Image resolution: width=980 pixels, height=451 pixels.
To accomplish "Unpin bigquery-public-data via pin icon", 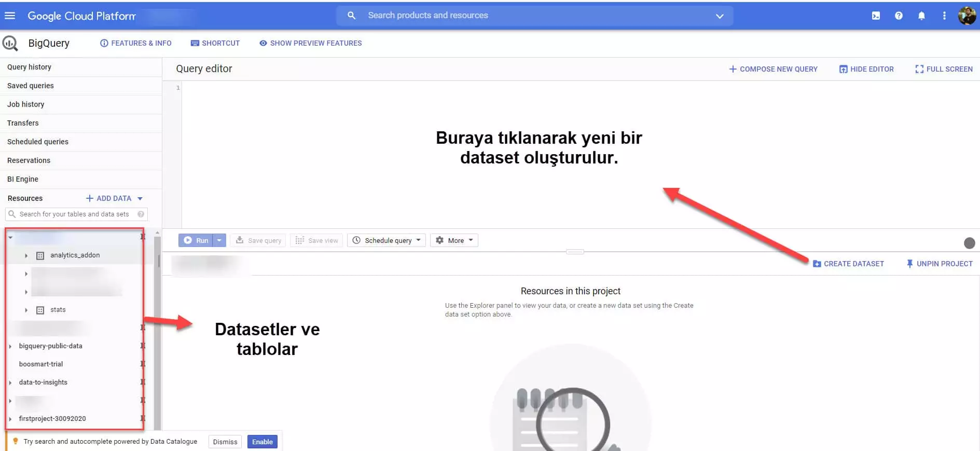I will tap(143, 346).
